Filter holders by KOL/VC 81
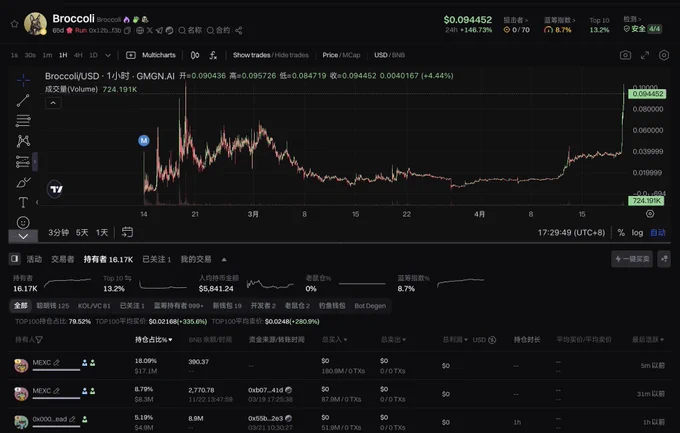The height and width of the screenshot is (433, 680). (94, 305)
